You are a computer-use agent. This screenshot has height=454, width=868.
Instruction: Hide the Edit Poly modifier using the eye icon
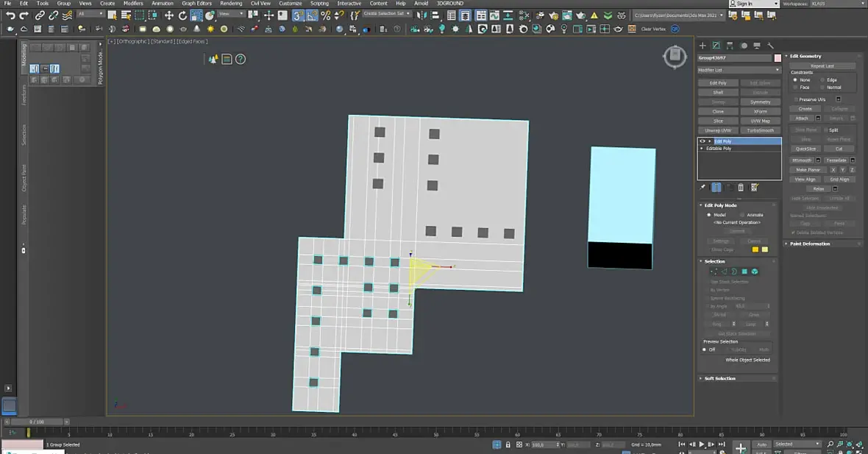point(702,141)
